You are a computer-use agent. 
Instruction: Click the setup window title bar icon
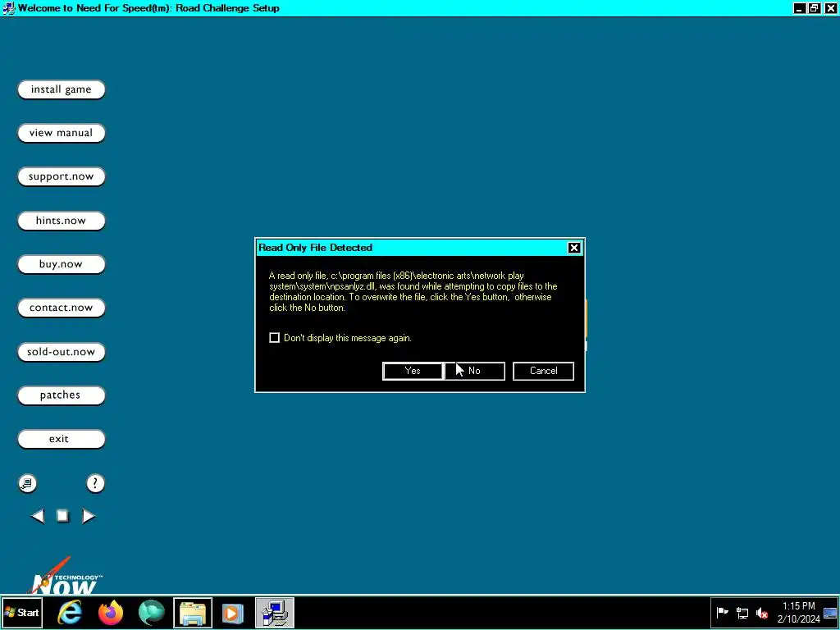8,8
